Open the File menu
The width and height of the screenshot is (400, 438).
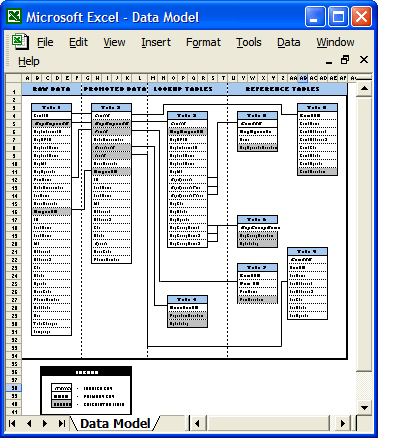pos(45,42)
